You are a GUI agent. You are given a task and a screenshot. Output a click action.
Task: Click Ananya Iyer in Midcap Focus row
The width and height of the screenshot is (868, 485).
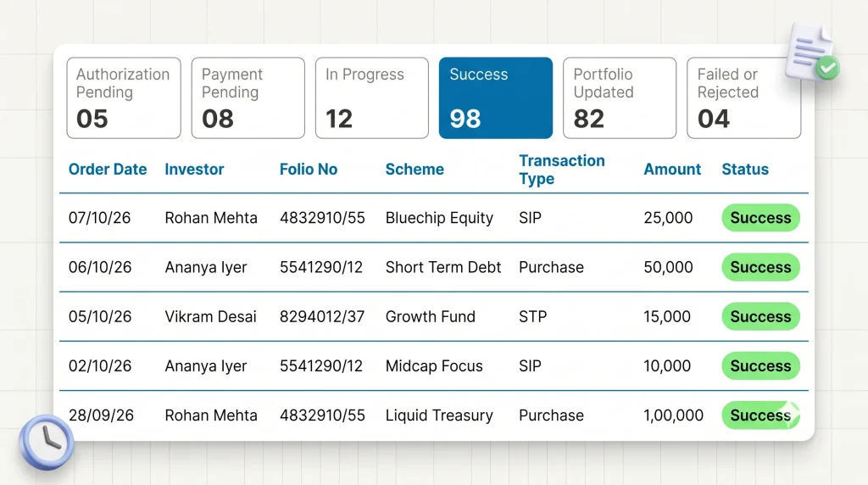206,366
